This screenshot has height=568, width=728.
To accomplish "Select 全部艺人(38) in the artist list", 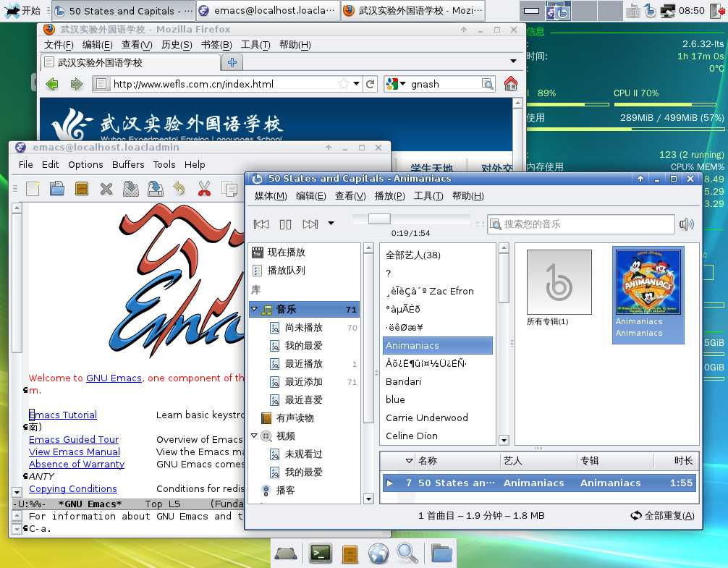I will pos(413,255).
